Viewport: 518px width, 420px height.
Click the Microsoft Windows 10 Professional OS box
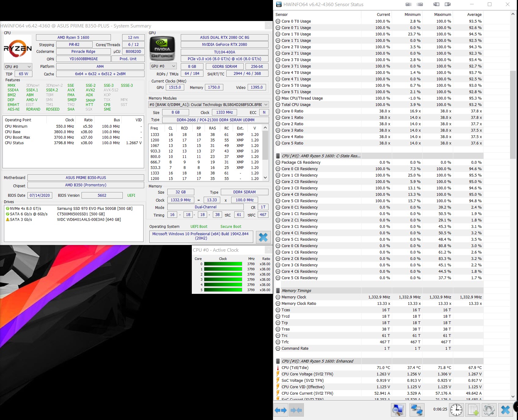(x=201, y=236)
